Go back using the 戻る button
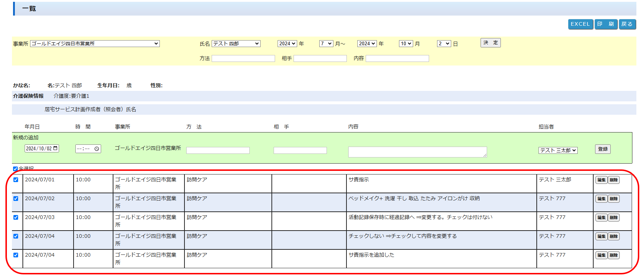This screenshot has width=644, height=278. [627, 24]
